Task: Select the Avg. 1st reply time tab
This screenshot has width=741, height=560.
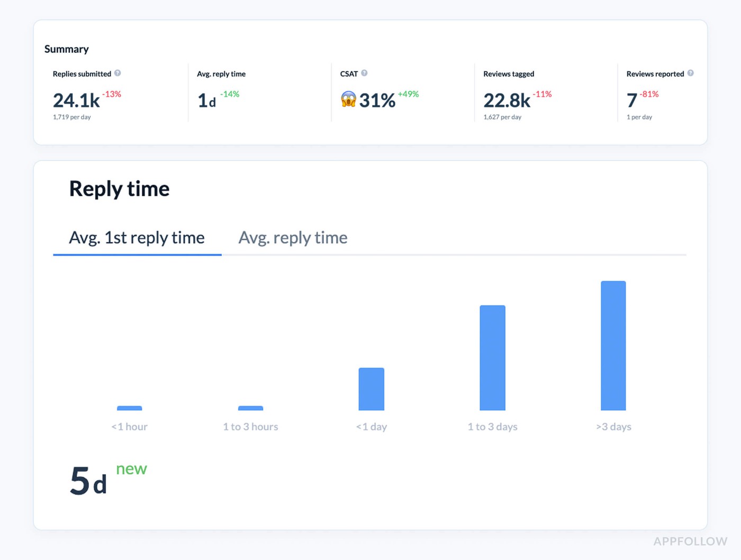Action: point(137,238)
